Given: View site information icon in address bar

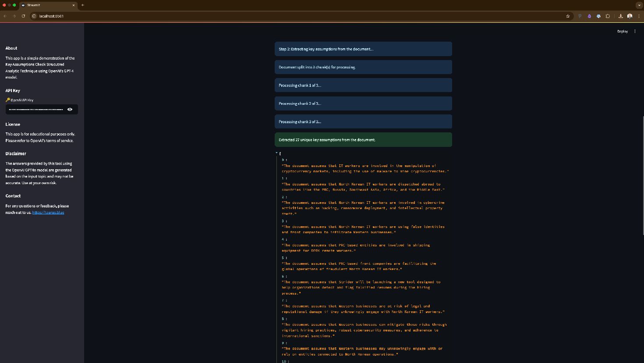Looking at the screenshot, I should pos(34,16).
